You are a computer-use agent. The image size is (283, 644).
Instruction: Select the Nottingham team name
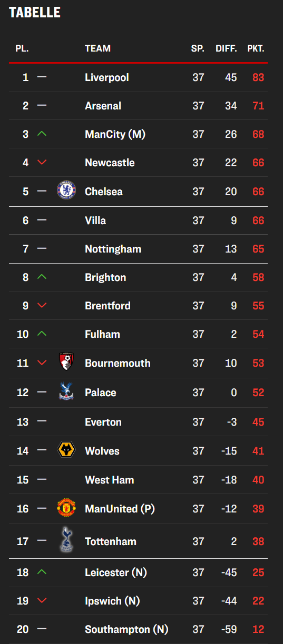pyautogui.click(x=113, y=249)
